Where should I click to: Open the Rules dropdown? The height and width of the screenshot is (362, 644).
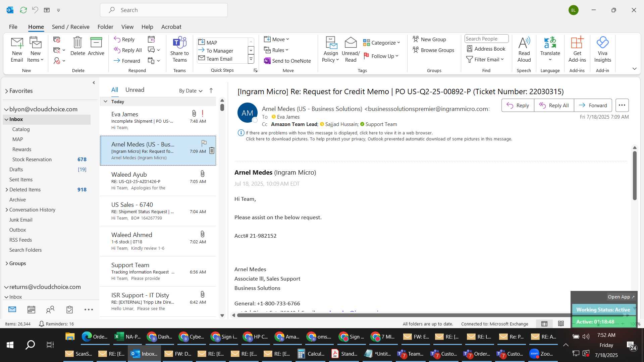[276, 50]
